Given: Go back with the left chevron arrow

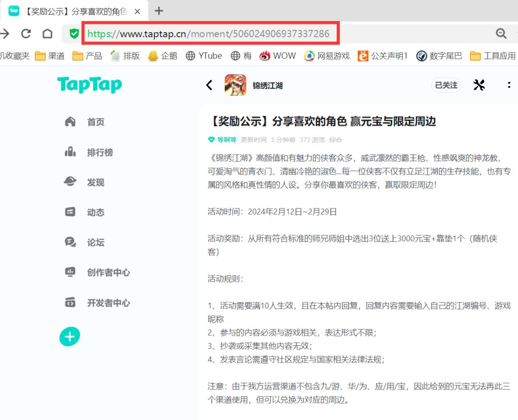Looking at the screenshot, I should pos(210,85).
